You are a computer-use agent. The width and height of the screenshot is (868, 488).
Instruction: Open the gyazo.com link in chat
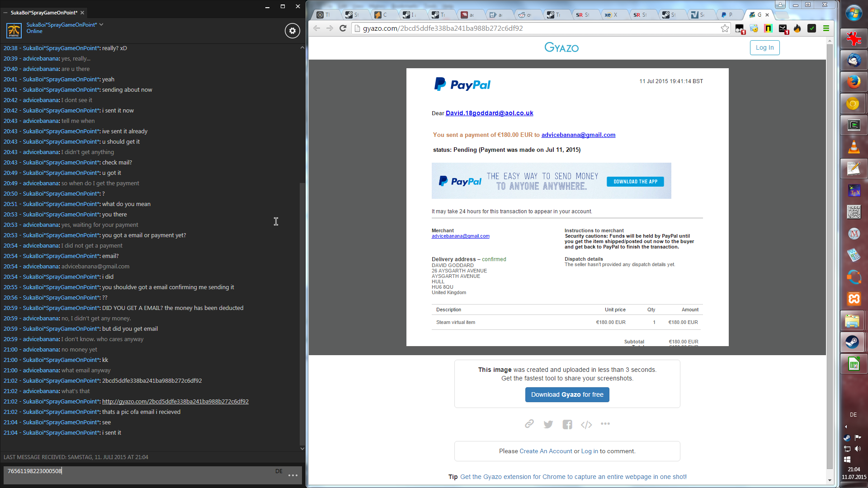(175, 401)
